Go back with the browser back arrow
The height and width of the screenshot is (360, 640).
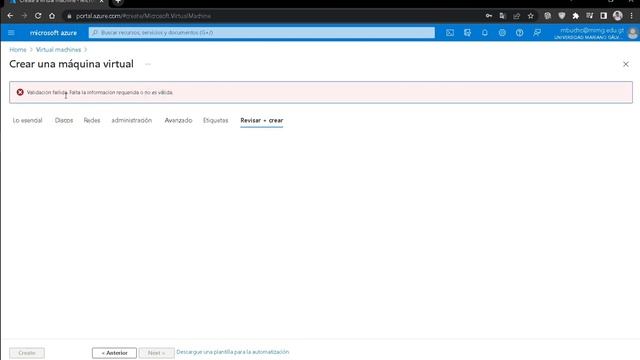coord(10,16)
